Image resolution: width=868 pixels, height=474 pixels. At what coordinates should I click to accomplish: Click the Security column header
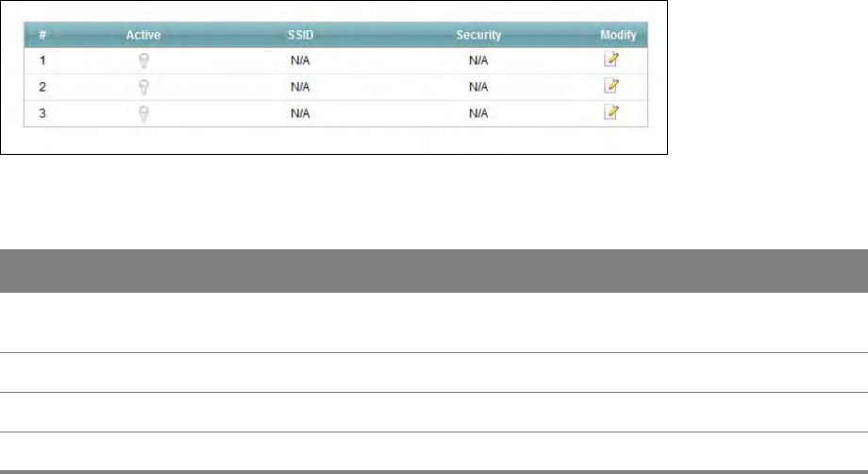[478, 35]
